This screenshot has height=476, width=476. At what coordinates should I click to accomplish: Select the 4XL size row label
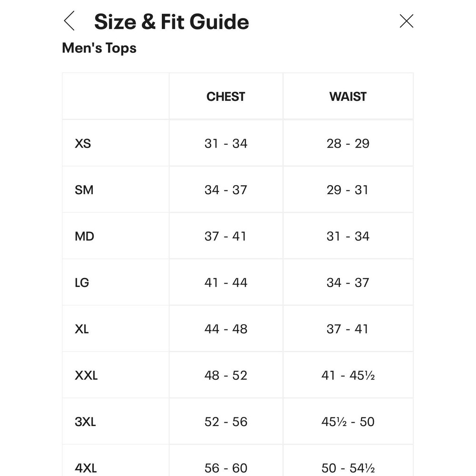point(86,468)
